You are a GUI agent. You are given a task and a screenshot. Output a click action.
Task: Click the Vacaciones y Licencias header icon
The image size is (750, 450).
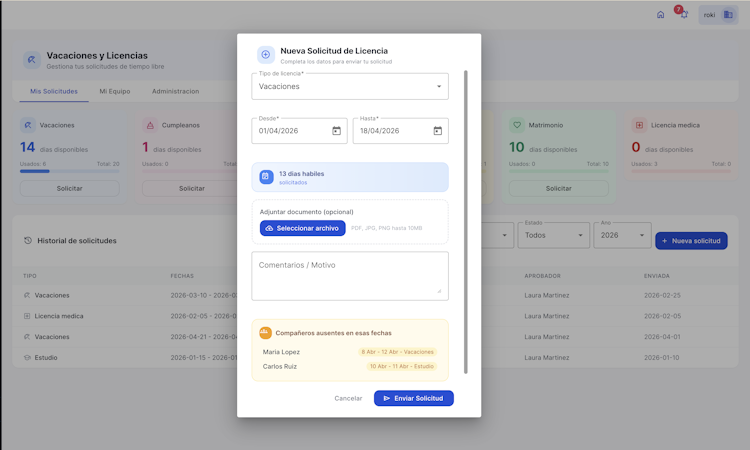pos(32,60)
